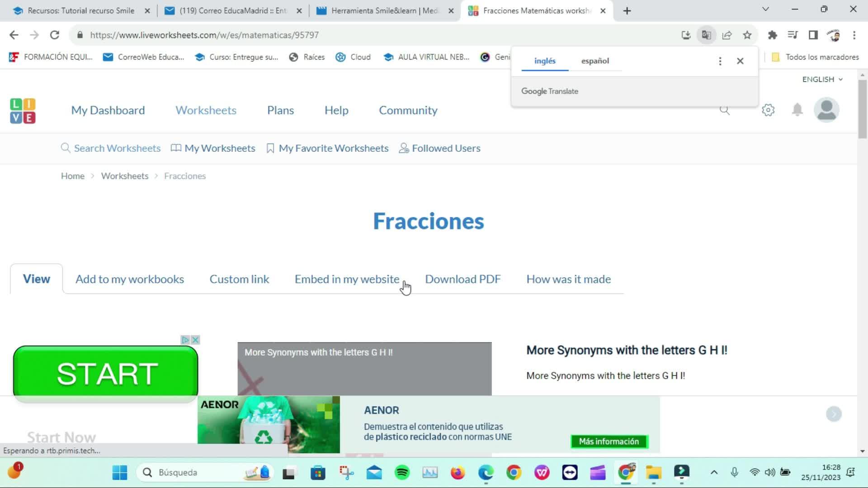The image size is (868, 488).
Task: Toggle Chrome side panel
Action: [x=813, y=35]
